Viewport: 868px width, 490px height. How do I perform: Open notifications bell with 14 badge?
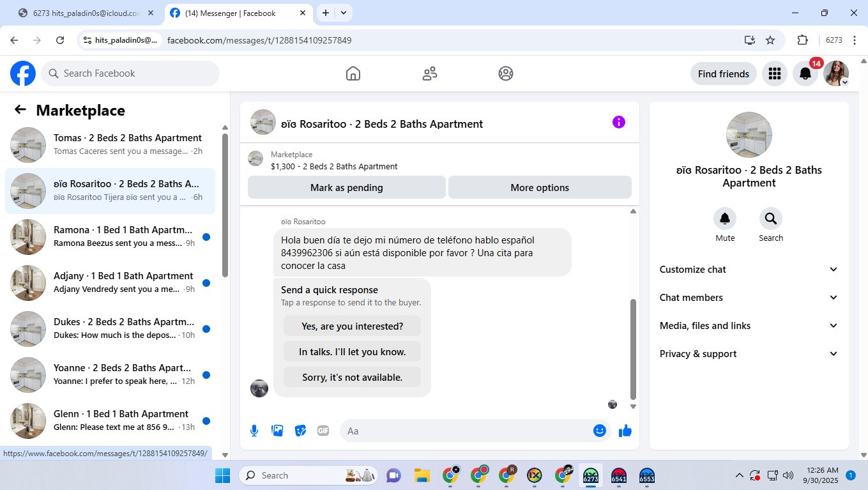click(806, 73)
